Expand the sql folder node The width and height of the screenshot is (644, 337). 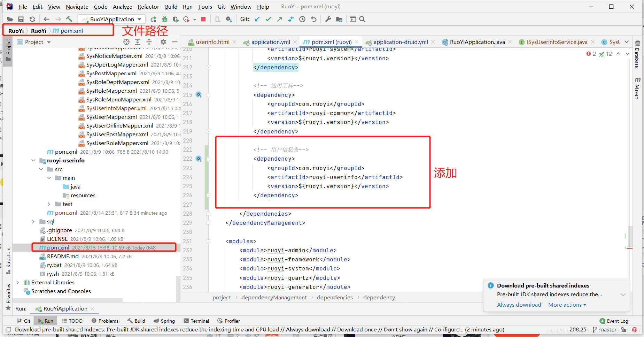(x=33, y=222)
